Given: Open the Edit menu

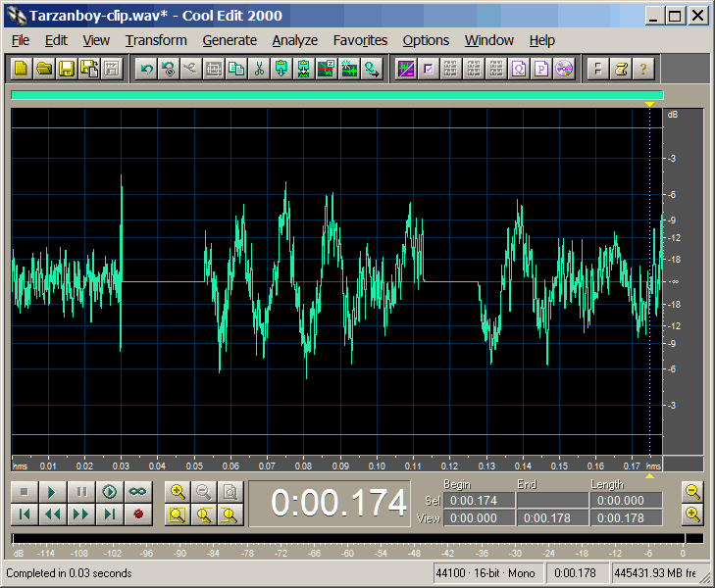Looking at the screenshot, I should pos(56,40).
